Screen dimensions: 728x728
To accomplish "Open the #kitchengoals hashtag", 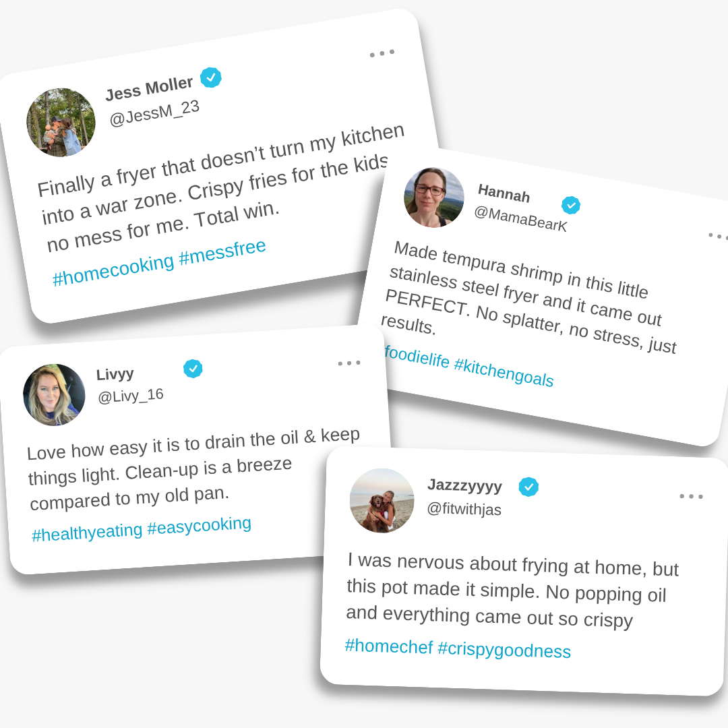I will pyautogui.click(x=504, y=372).
